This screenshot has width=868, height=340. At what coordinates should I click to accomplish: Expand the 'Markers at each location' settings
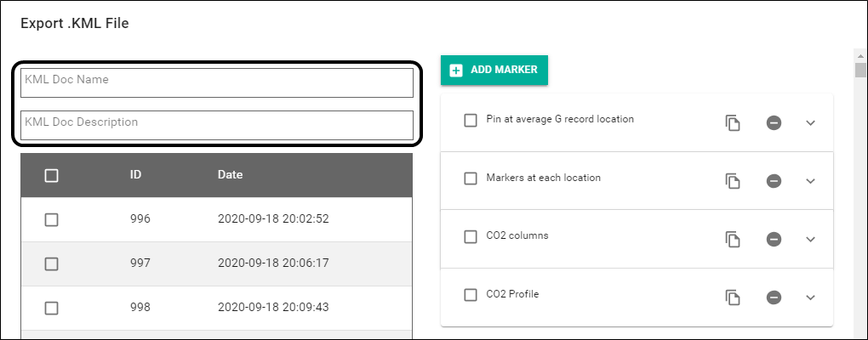(810, 180)
